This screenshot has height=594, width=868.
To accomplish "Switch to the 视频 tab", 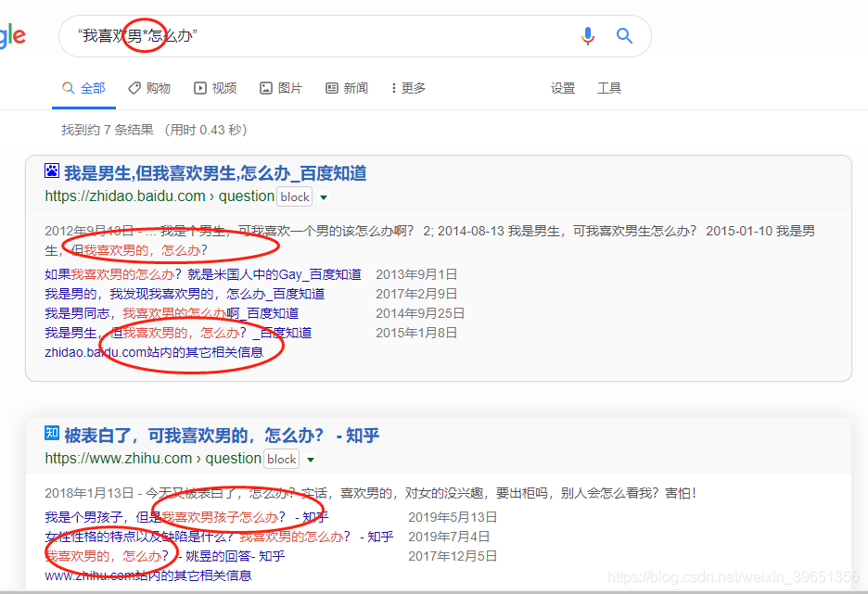I will pos(215,88).
